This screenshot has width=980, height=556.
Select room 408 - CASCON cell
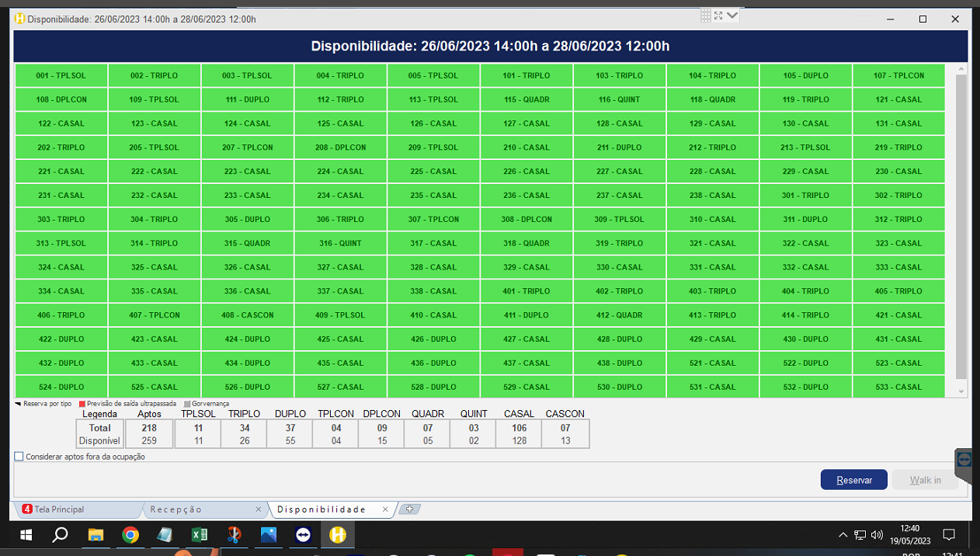coord(247,315)
